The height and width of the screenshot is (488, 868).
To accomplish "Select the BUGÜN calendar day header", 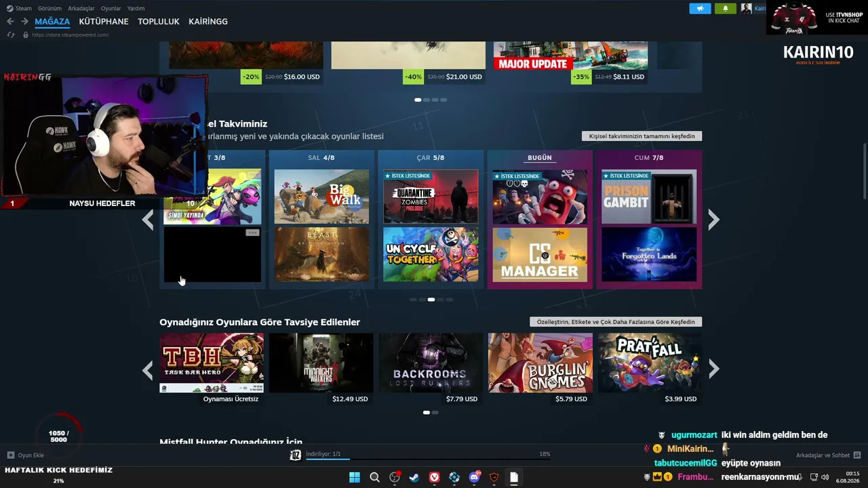I will [x=540, y=157].
